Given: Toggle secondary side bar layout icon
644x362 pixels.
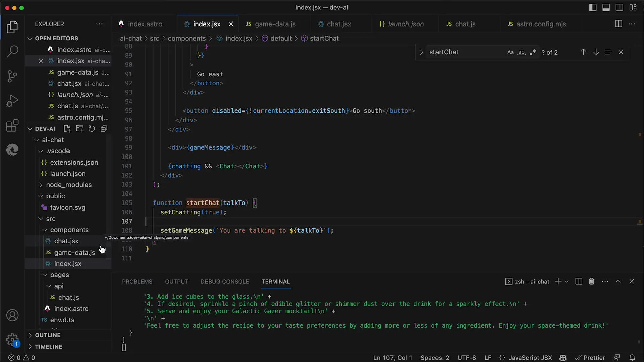Looking at the screenshot, I should coord(619,7).
